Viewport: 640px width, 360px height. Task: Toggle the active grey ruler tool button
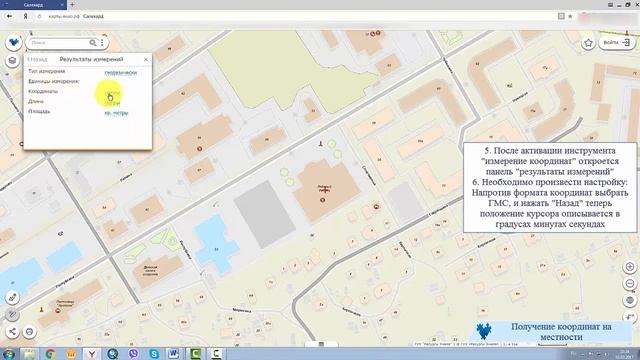[13, 314]
